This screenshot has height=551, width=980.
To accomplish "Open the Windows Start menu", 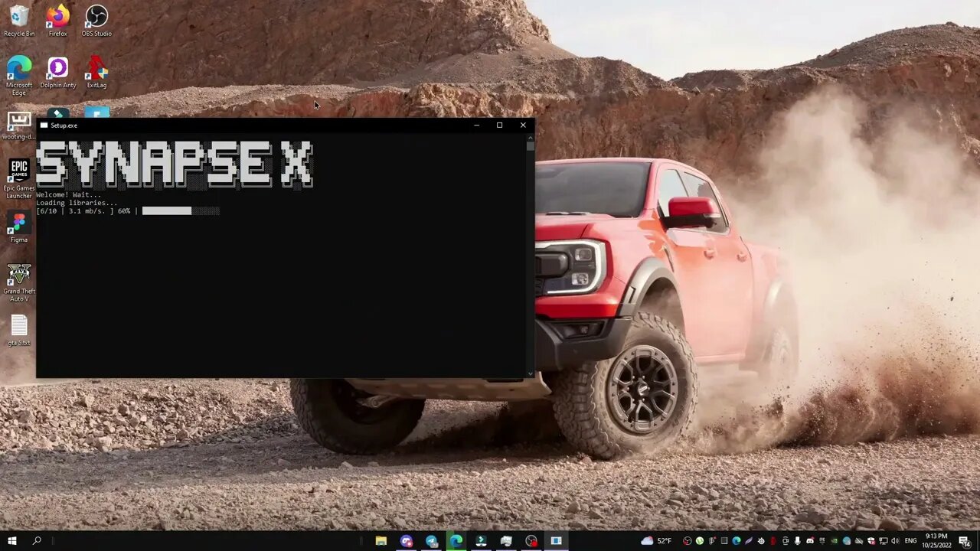I will pos(11,541).
